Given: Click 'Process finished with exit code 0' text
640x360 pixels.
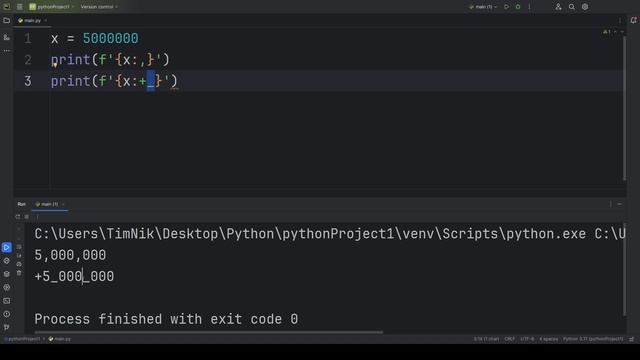Looking at the screenshot, I should pyautogui.click(x=166, y=319).
